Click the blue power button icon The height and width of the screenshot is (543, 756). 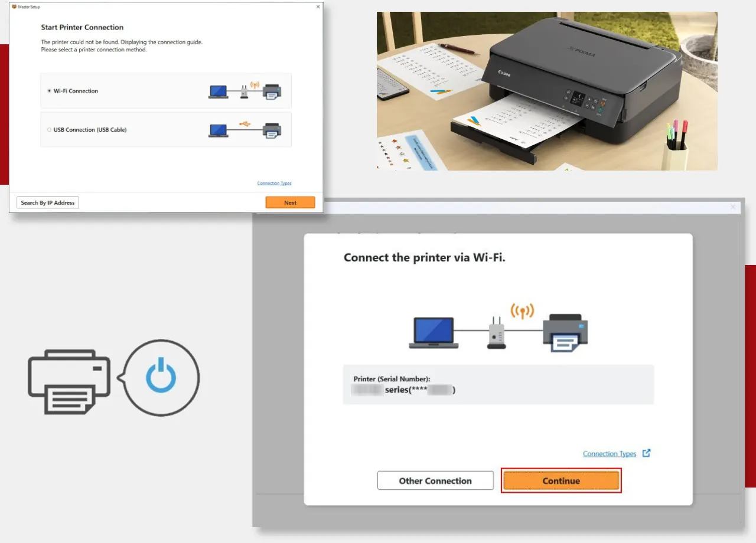[161, 378]
